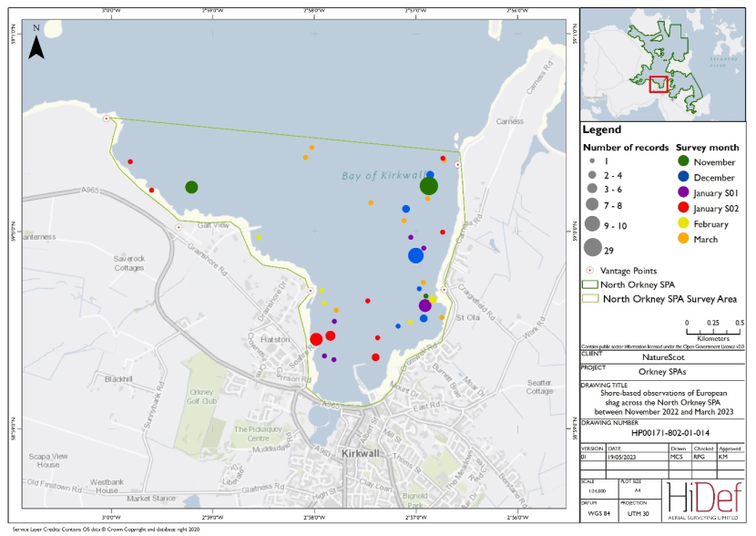The width and height of the screenshot is (756, 536).
Task: Click the 'Survey month' legend heading
Action: point(708,148)
